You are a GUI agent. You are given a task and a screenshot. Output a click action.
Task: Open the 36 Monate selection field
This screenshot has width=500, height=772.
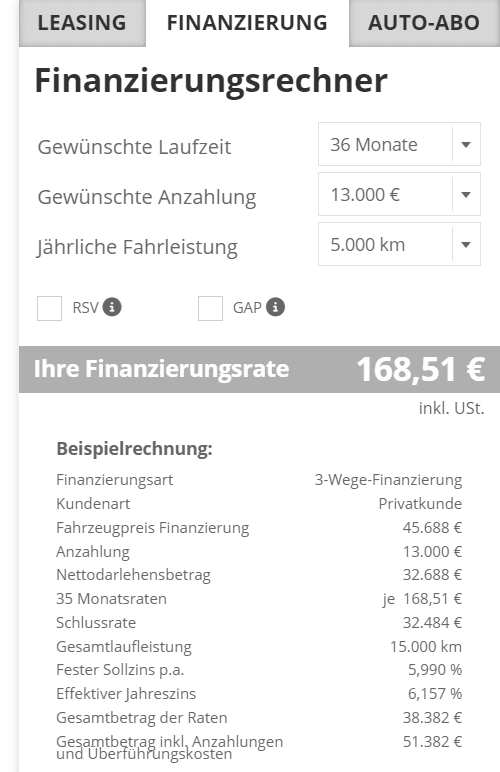[x=399, y=144]
